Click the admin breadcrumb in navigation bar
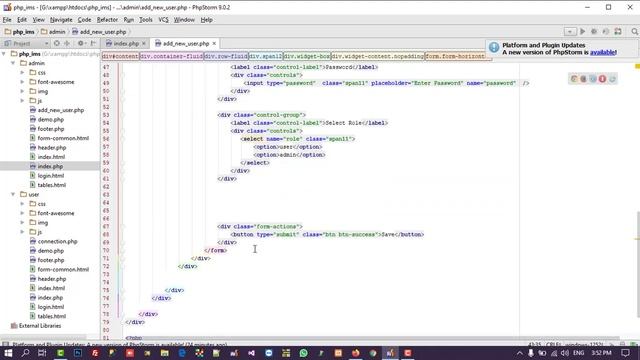Screen dimensions: 640x360 [x=53, y=31]
